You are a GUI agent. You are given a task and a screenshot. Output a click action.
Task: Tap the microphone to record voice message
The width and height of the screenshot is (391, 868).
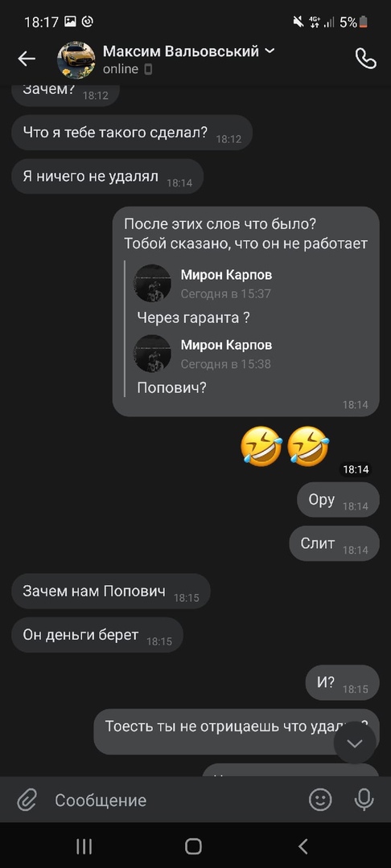click(364, 800)
